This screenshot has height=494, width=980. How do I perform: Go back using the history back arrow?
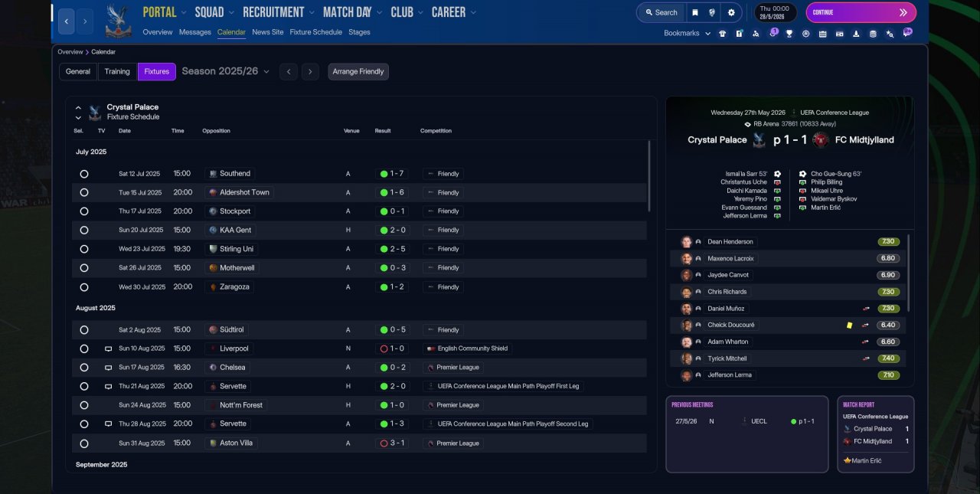click(x=67, y=21)
